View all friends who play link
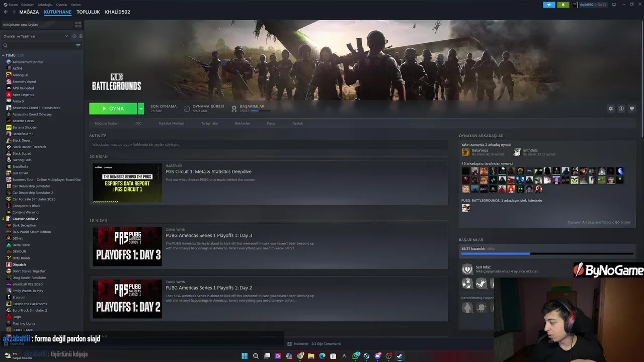 [x=599, y=222]
